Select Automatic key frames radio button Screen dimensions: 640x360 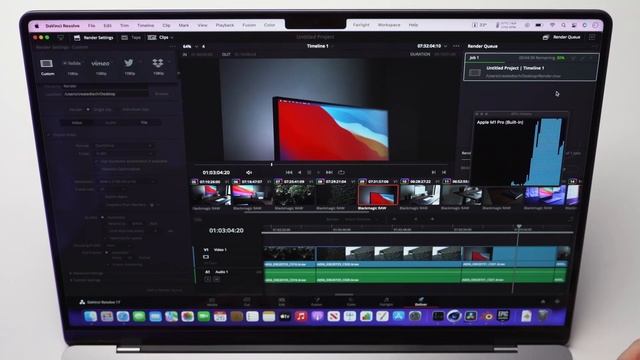tap(107, 253)
